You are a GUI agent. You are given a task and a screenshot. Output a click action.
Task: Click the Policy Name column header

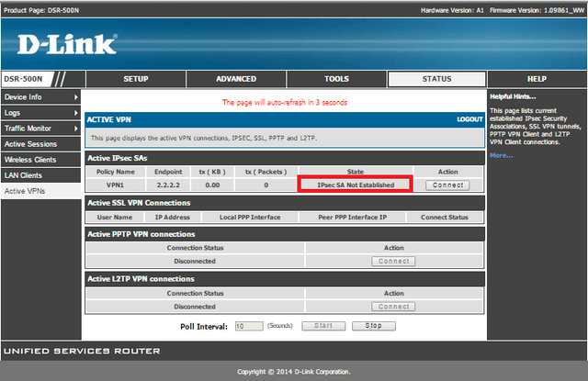[x=115, y=172]
